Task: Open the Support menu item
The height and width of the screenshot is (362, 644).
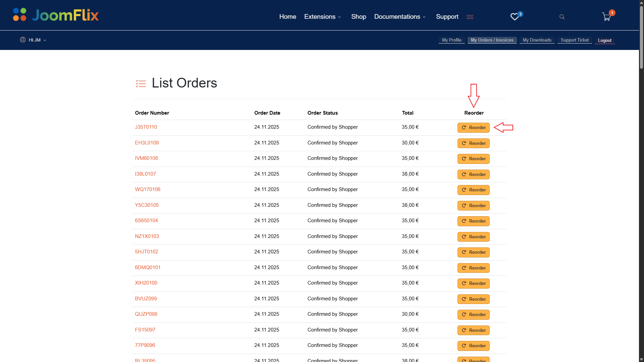Action: (447, 17)
